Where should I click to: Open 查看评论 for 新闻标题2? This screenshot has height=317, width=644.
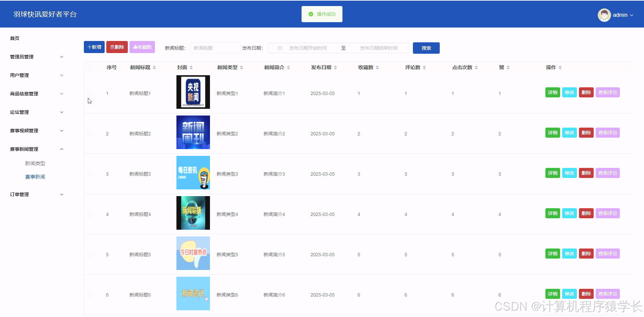[x=607, y=132]
